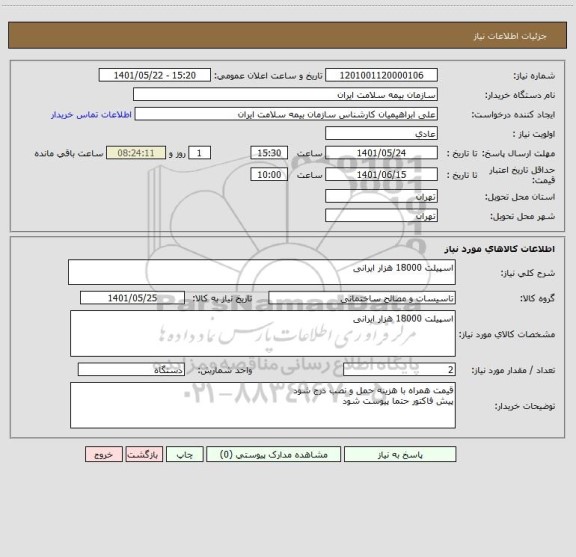Click response deadline time 15:30
Image resolution: width=576 pixels, height=557 pixels.
[269, 153]
